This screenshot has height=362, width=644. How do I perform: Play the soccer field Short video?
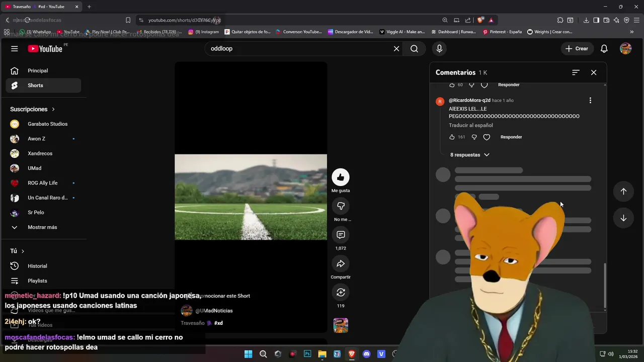[251, 197]
